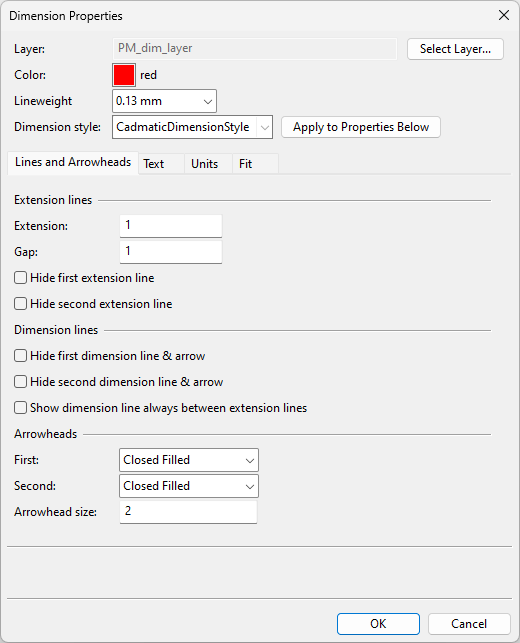Image resolution: width=520 pixels, height=643 pixels.
Task: Open the Second arrowhead dropdown
Action: tap(189, 486)
